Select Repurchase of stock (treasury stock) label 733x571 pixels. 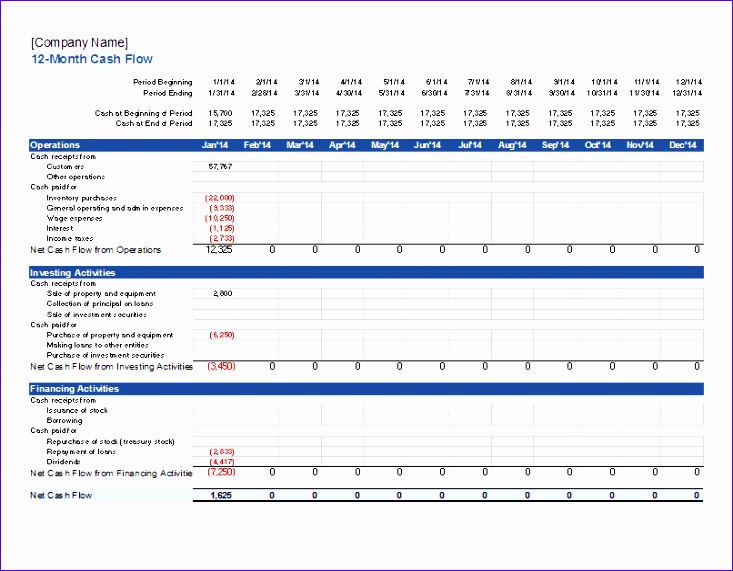[x=111, y=442]
